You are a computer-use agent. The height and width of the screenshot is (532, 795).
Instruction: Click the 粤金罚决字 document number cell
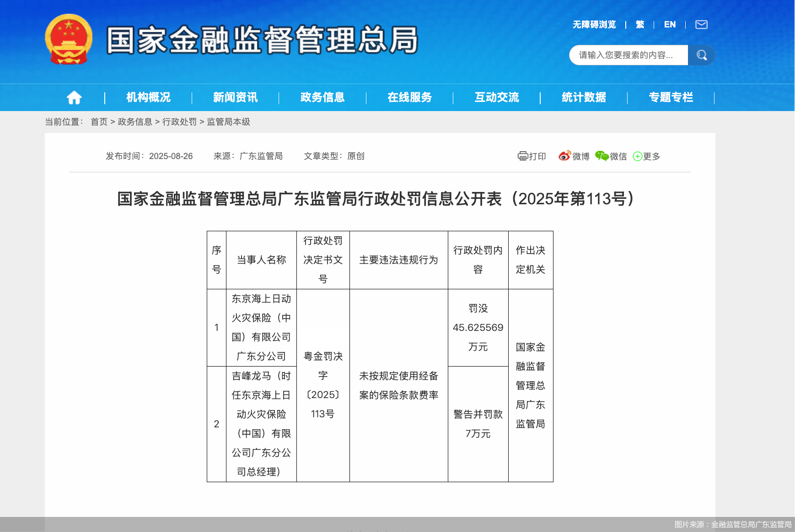(323, 385)
